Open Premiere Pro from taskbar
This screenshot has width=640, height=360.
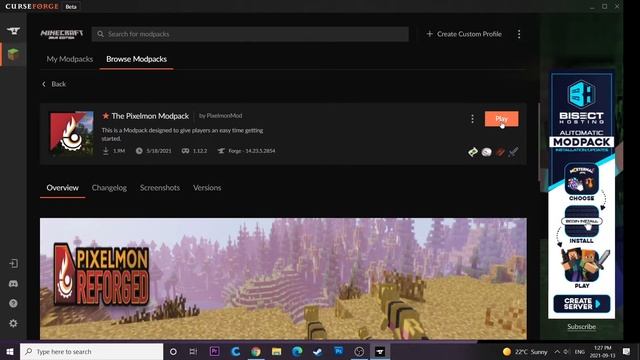[214, 351]
